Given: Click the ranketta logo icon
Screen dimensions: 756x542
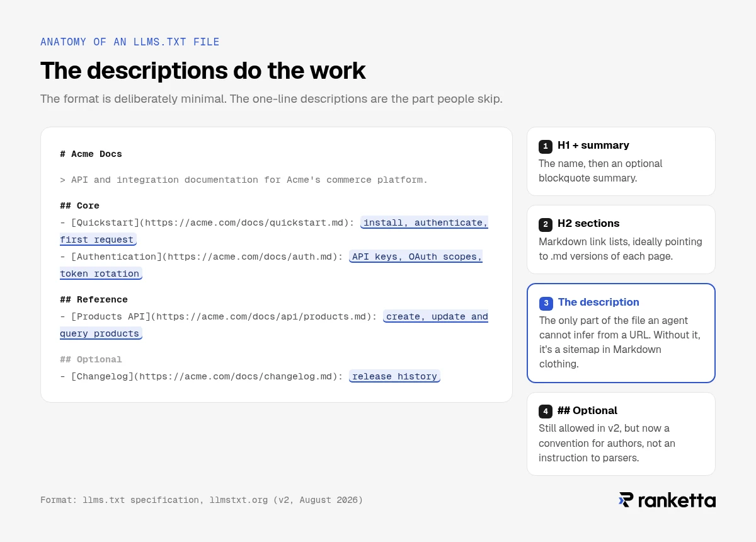Looking at the screenshot, I should point(626,500).
